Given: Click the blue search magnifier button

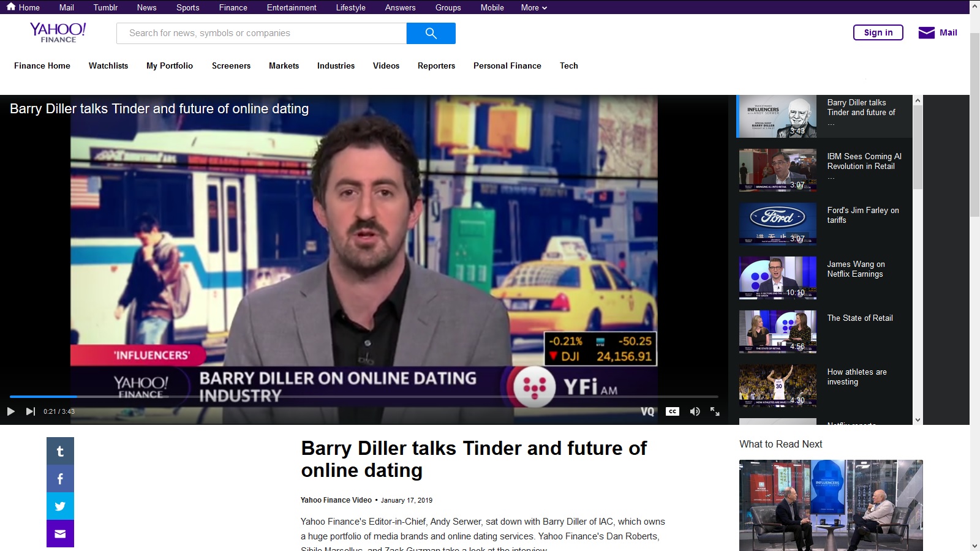Looking at the screenshot, I should coord(431,33).
